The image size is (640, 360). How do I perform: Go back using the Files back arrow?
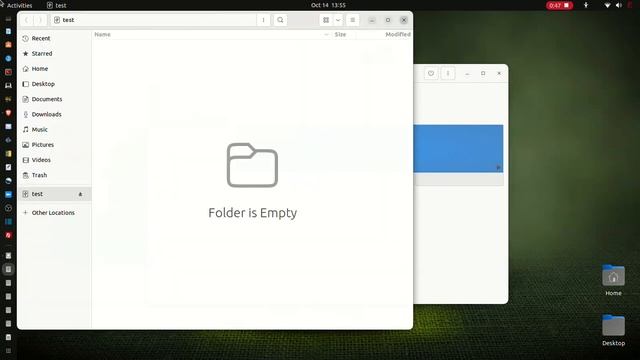pos(27,20)
